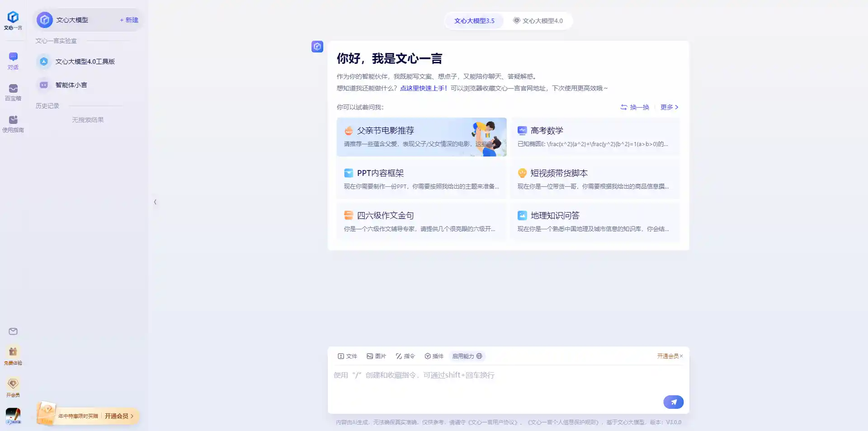Image resolution: width=868 pixels, height=431 pixels.
Task: Open the 指令 command menu
Action: point(405,356)
